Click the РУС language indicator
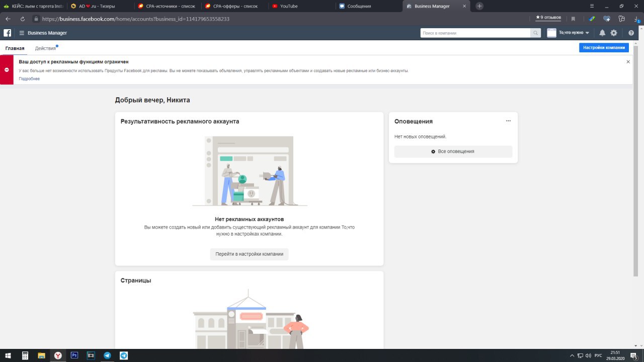The width and height of the screenshot is (644, 362). (x=598, y=355)
